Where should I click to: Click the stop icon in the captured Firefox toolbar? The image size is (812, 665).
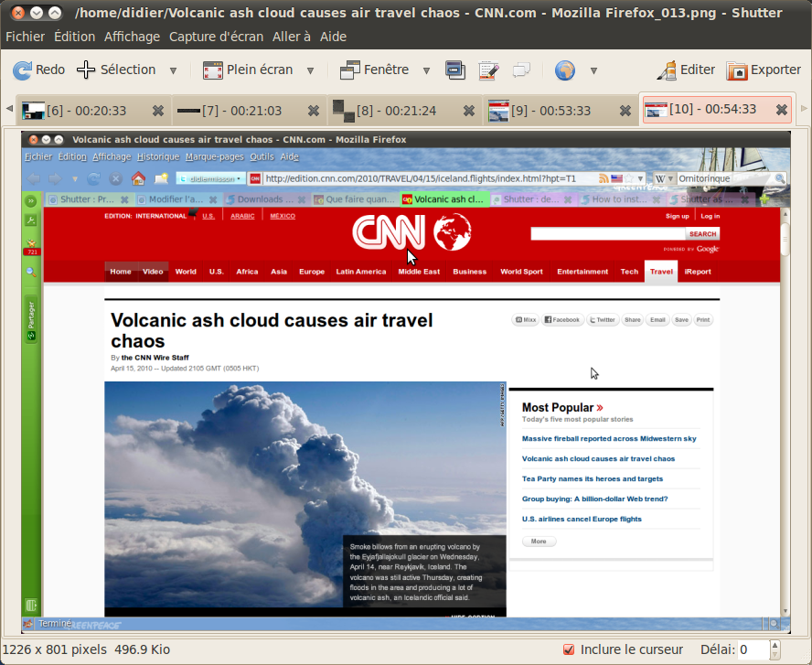115,178
